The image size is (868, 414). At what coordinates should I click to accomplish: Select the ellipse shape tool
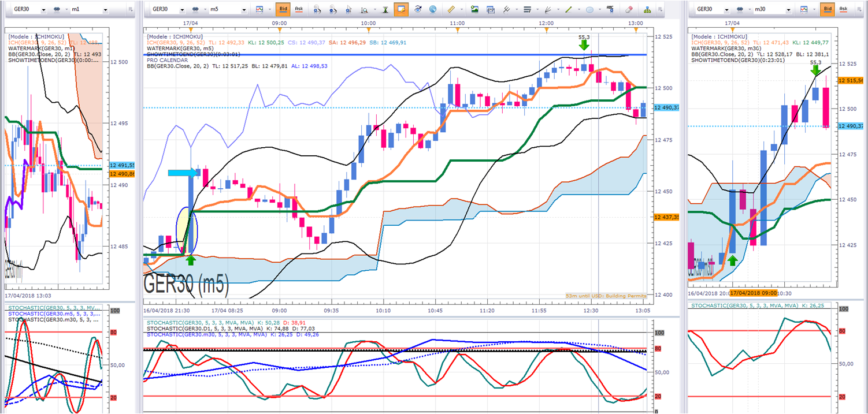pos(590,9)
